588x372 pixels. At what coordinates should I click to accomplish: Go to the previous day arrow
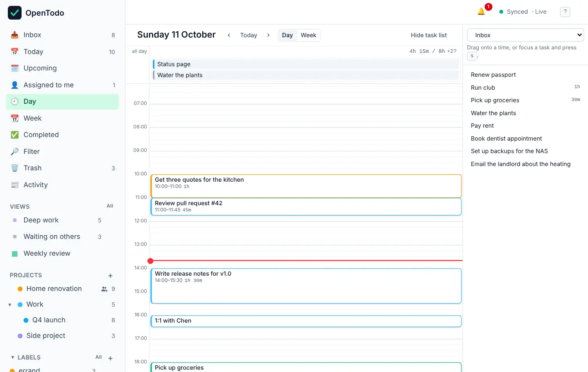(x=229, y=35)
